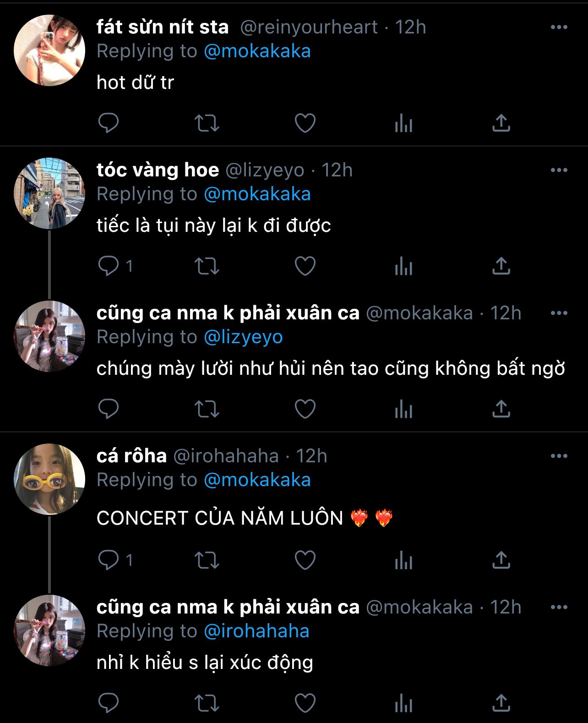Screen dimensions: 588x723
Task: Open more options menu on @lizyeyo's tweet
Action: [559, 170]
